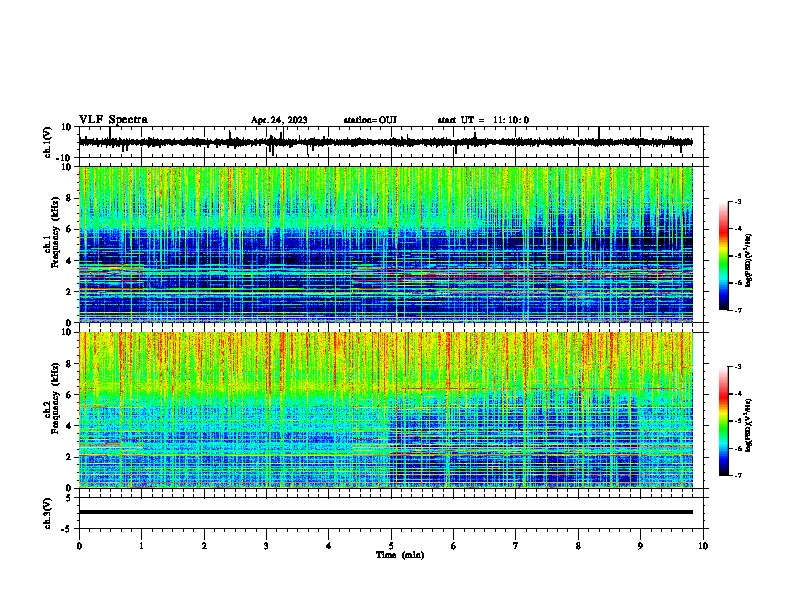Screen dimensions: 792x612
Task: Click the '-4' label on the ch.2 color bar
Action: tap(737, 394)
